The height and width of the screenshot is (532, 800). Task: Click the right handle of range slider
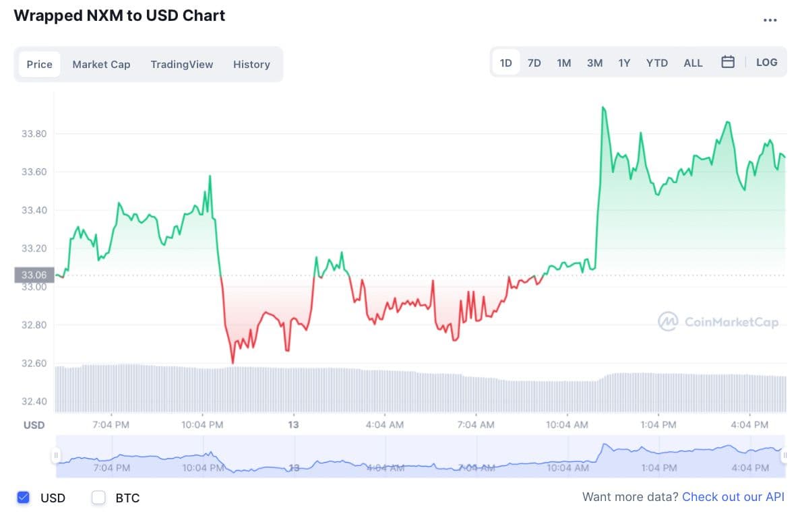pyautogui.click(x=784, y=456)
